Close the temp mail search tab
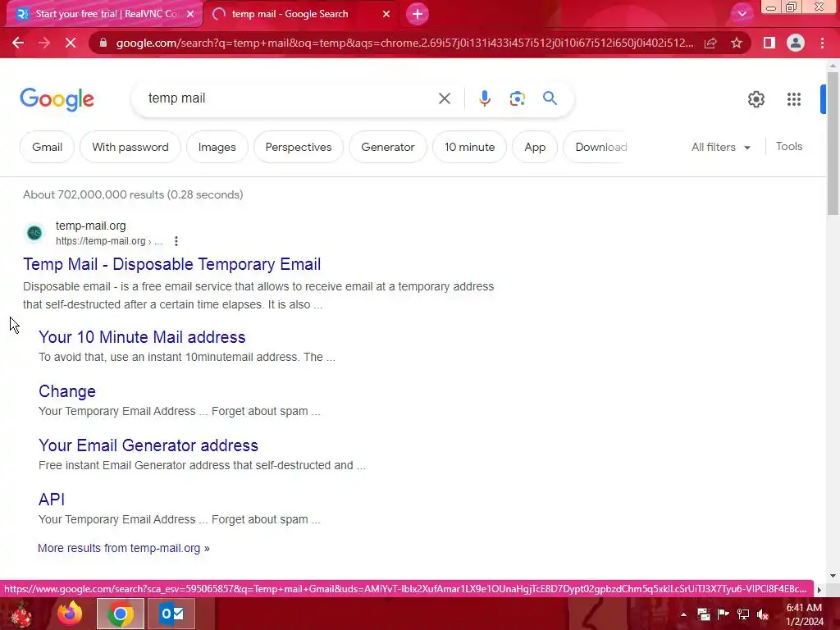 tap(386, 14)
